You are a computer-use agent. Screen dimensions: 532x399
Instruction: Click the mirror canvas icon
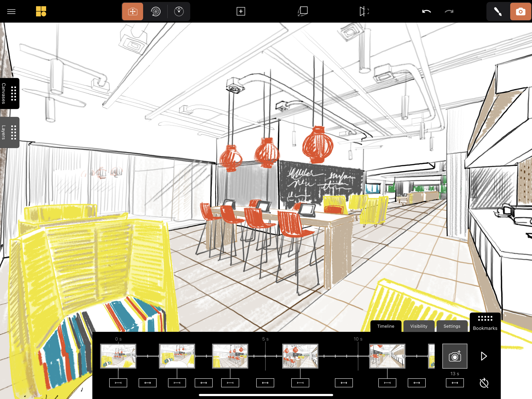coord(364,11)
